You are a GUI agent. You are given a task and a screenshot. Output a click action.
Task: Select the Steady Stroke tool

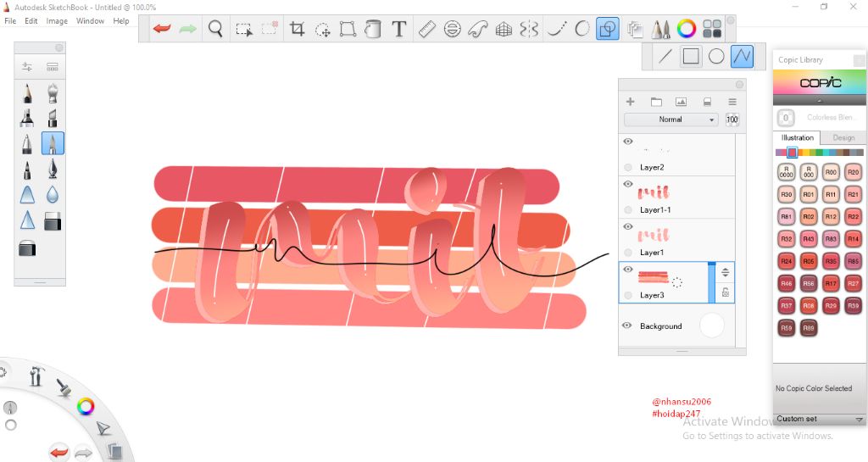click(x=557, y=29)
